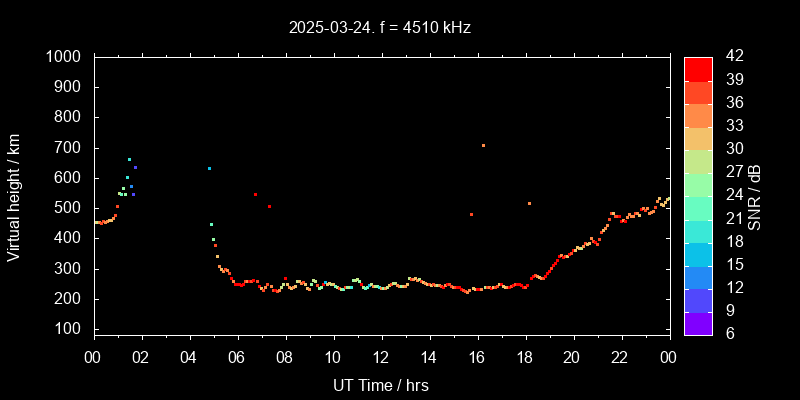Click the blue data point near 02 hrs
Image resolution: width=800 pixels, height=400 pixels.
tap(135, 168)
